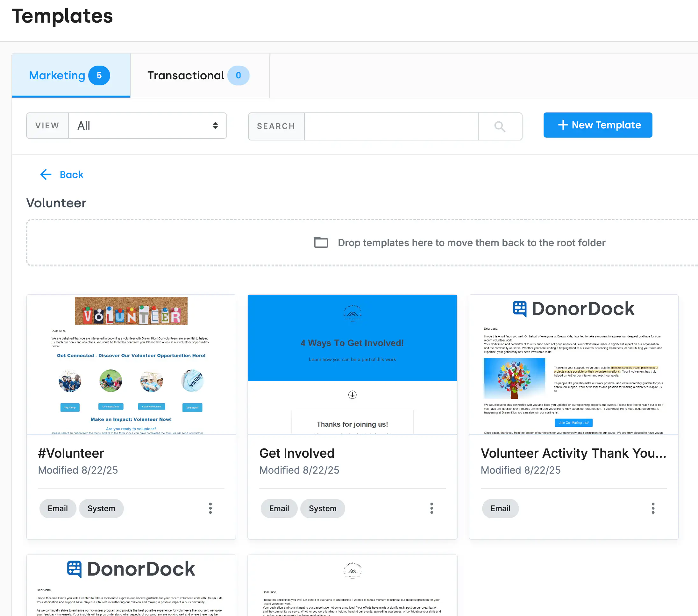The width and height of the screenshot is (698, 616).
Task: Click the Email tag on Get Involved card
Action: 279,508
